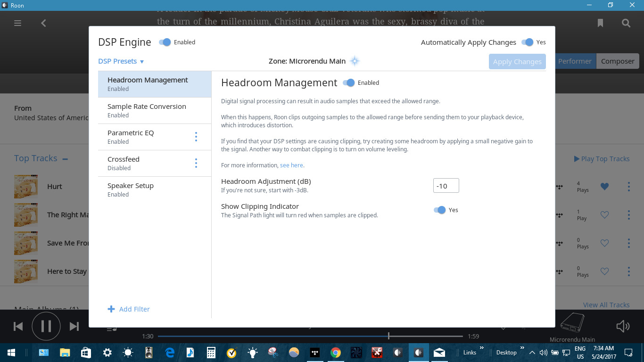Screen dimensions: 644x362
Task: Select Sample Rate Conversion filter
Action: click(x=155, y=111)
